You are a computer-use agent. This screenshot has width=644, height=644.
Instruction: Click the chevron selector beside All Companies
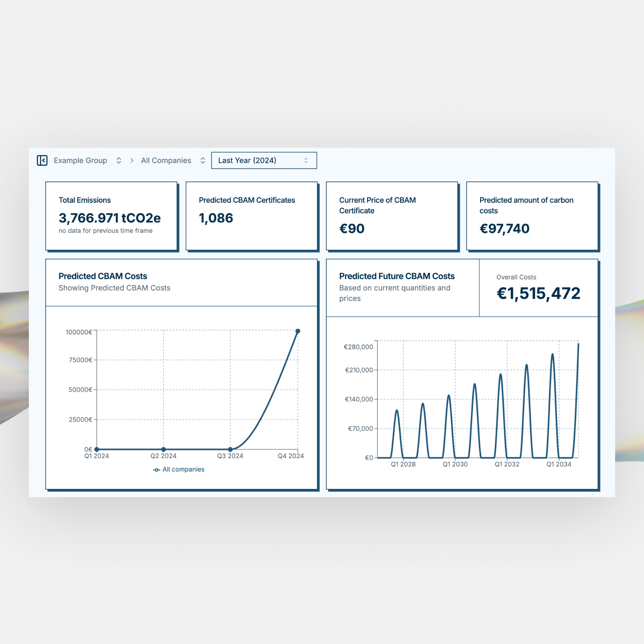[203, 160]
